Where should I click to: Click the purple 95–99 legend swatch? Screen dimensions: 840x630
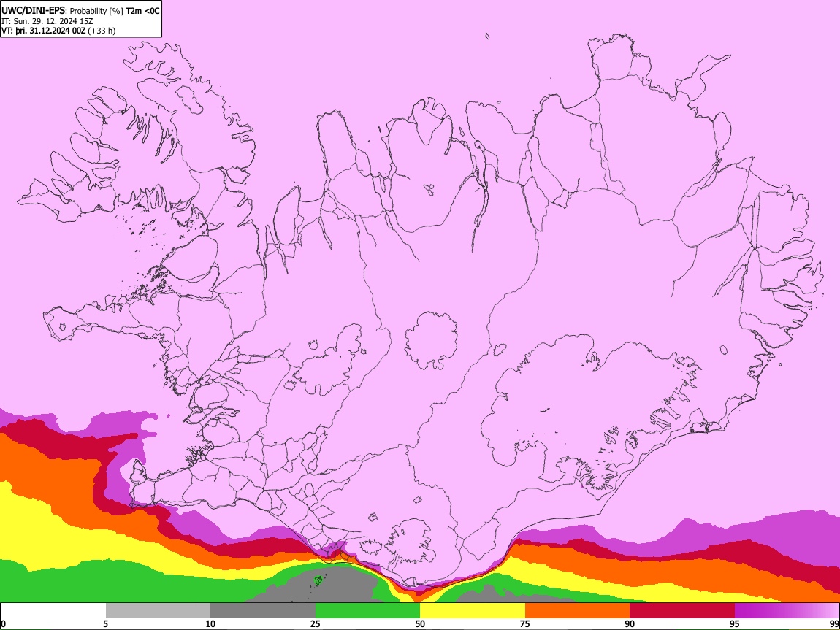pyautogui.click(x=787, y=611)
